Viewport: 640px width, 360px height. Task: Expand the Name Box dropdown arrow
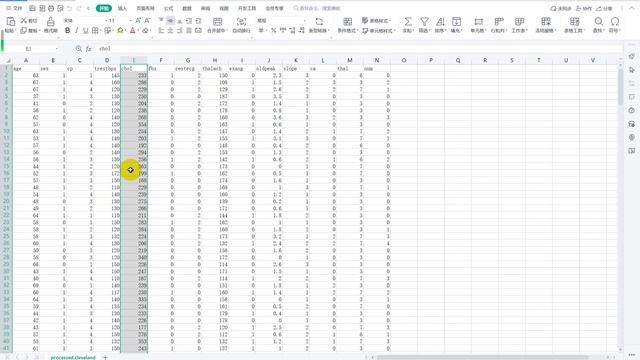[56, 49]
